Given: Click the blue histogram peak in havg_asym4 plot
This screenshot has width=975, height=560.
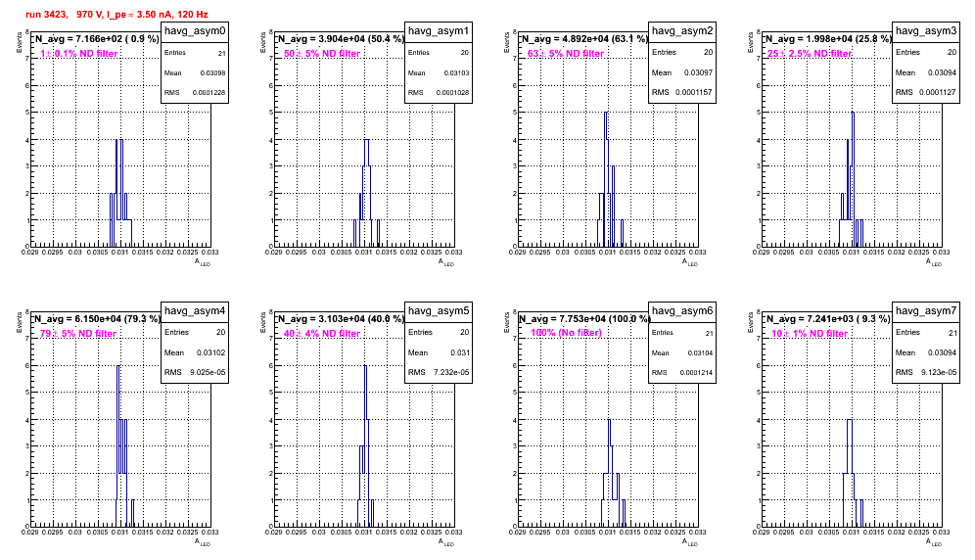Looking at the screenshot, I should click(x=118, y=366).
